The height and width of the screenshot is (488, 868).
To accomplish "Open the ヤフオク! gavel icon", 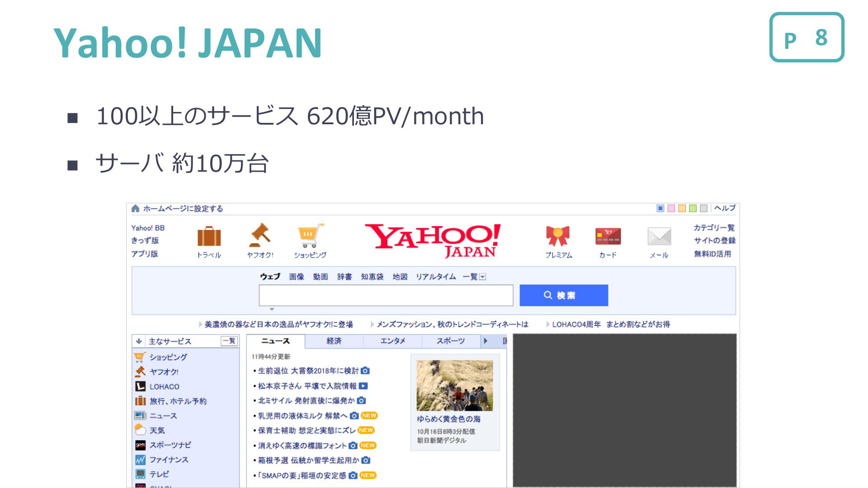I will (260, 235).
